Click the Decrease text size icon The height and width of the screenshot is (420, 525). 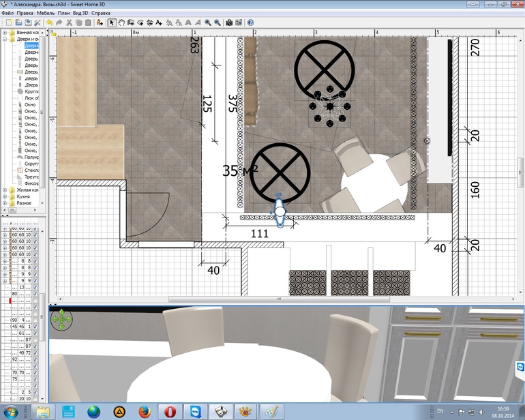(x=179, y=22)
